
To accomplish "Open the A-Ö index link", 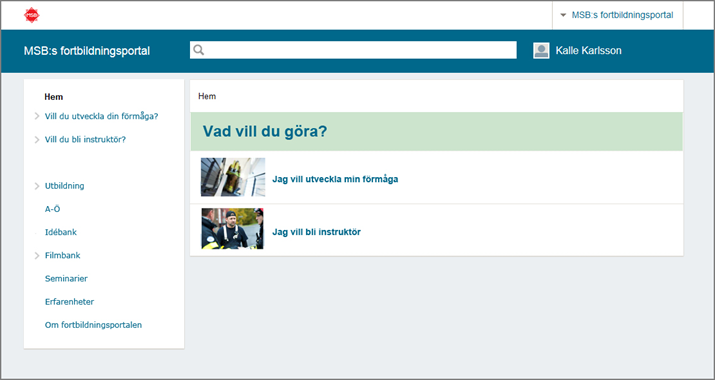I will click(52, 209).
